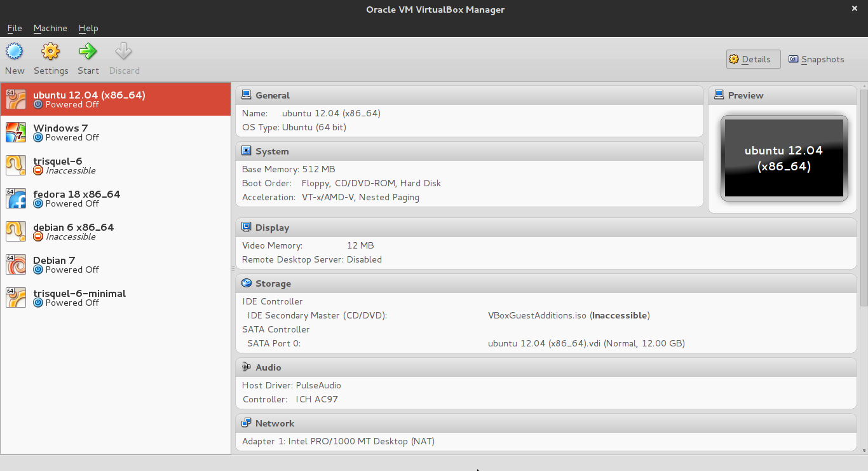Click the New virtual machine icon
Viewport: 868px width, 471px height.
tap(14, 51)
